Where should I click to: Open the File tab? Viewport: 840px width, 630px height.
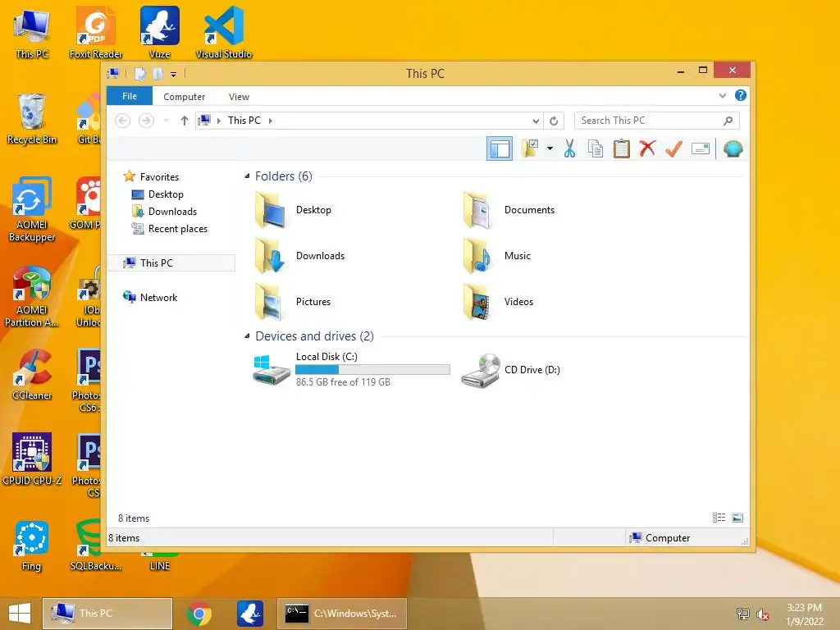point(130,96)
